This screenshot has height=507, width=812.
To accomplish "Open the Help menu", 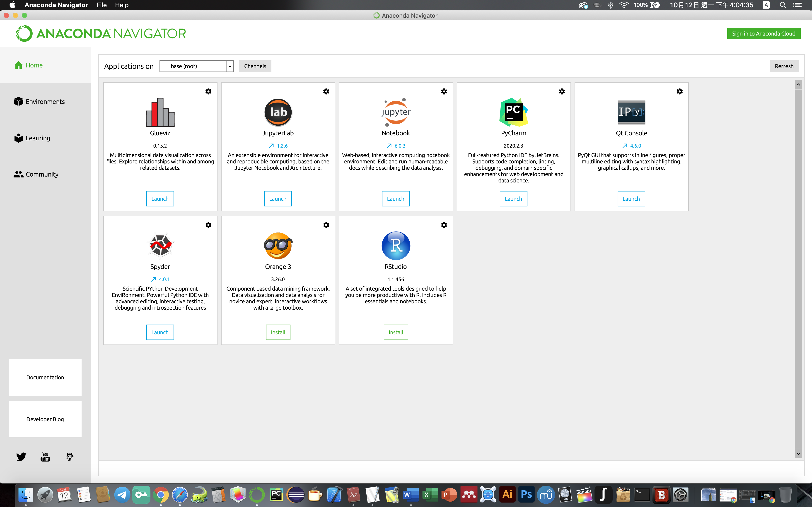I will [x=121, y=5].
